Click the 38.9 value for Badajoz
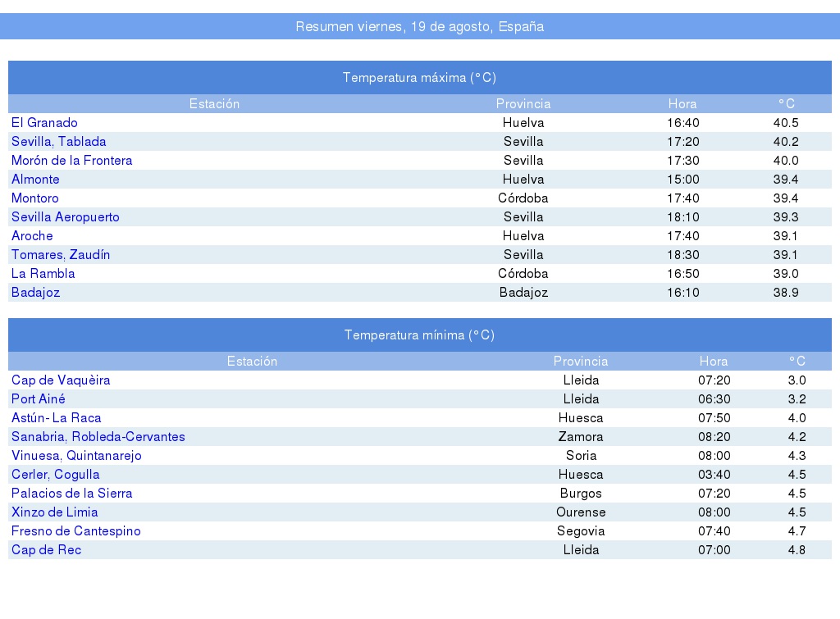The height and width of the screenshot is (619, 840). point(786,293)
